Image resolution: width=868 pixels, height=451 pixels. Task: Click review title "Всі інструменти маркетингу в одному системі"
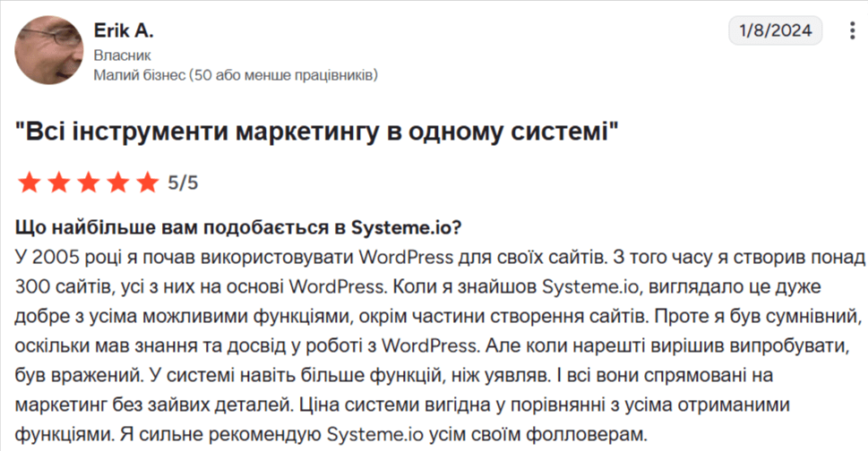[x=316, y=132]
